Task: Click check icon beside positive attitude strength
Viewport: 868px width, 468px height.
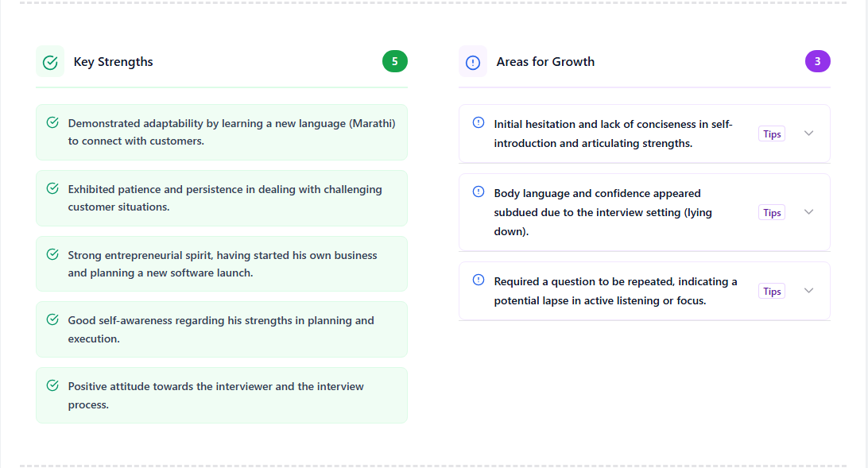Action: tap(53, 386)
